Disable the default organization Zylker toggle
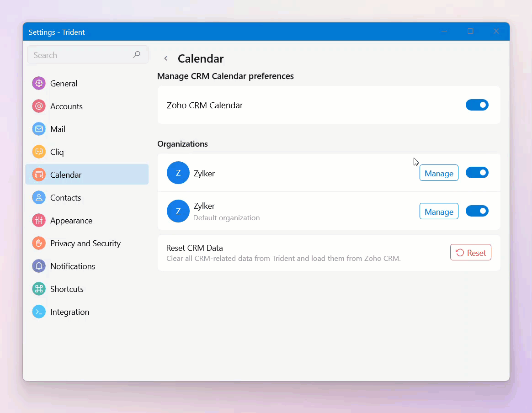 click(x=477, y=211)
